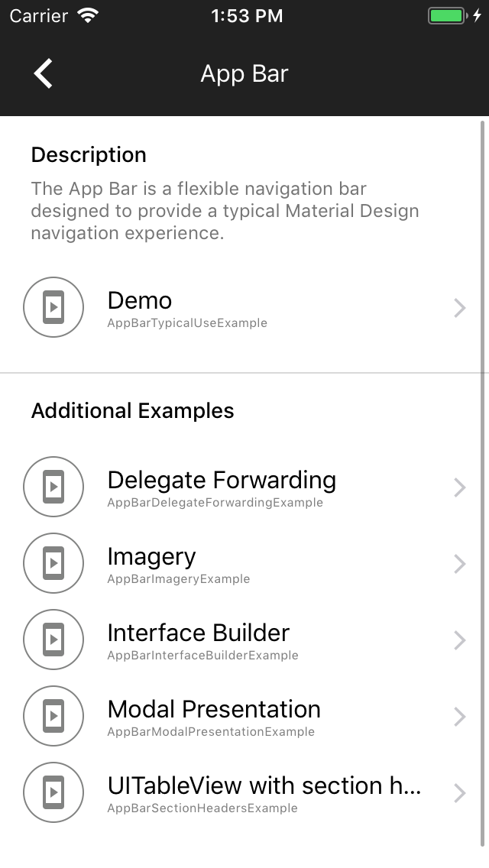Expand the Imagery row chevron

coord(459,563)
